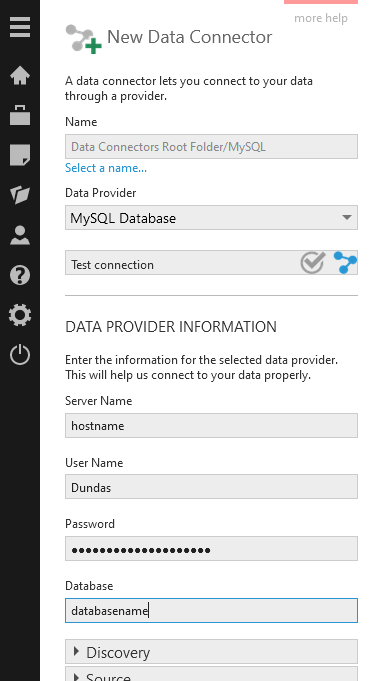Click the Database label
This screenshot has height=681, width=381.
pos(89,585)
